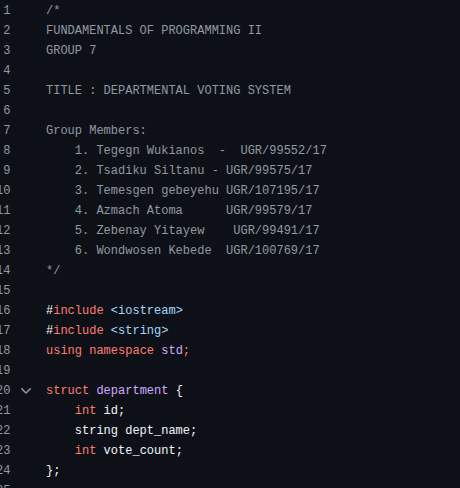Click the 'id;' member variable
Screen dimensions: 460x488
pyautogui.click(x=114, y=410)
